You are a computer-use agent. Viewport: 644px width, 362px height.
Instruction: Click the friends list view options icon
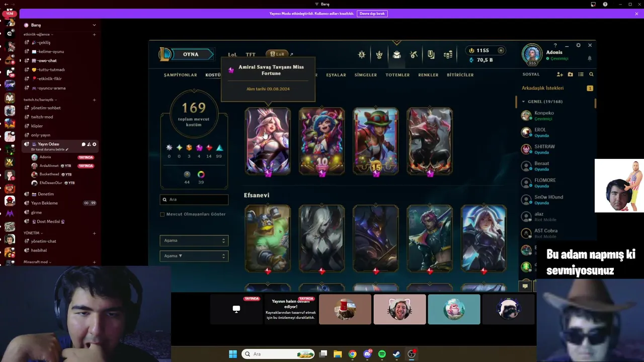pyautogui.click(x=581, y=74)
